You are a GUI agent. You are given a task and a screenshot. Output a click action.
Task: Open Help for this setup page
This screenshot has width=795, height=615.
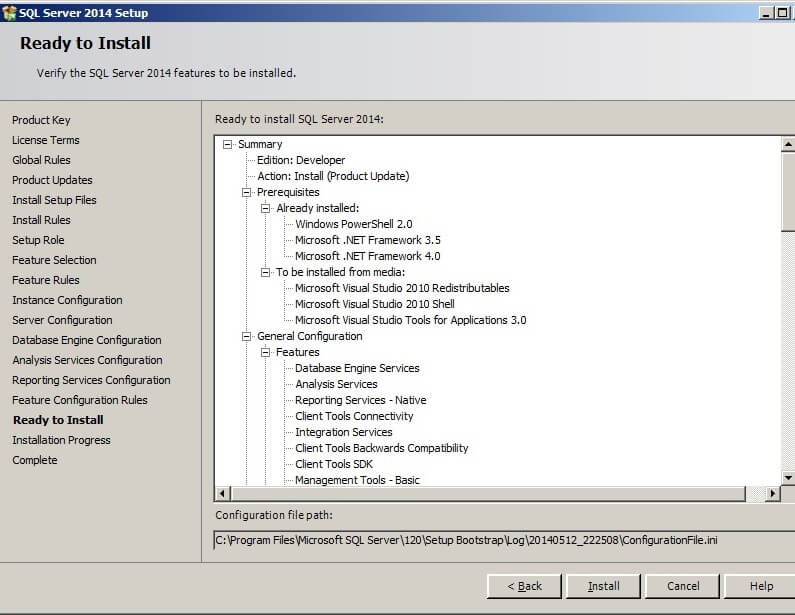(x=761, y=586)
